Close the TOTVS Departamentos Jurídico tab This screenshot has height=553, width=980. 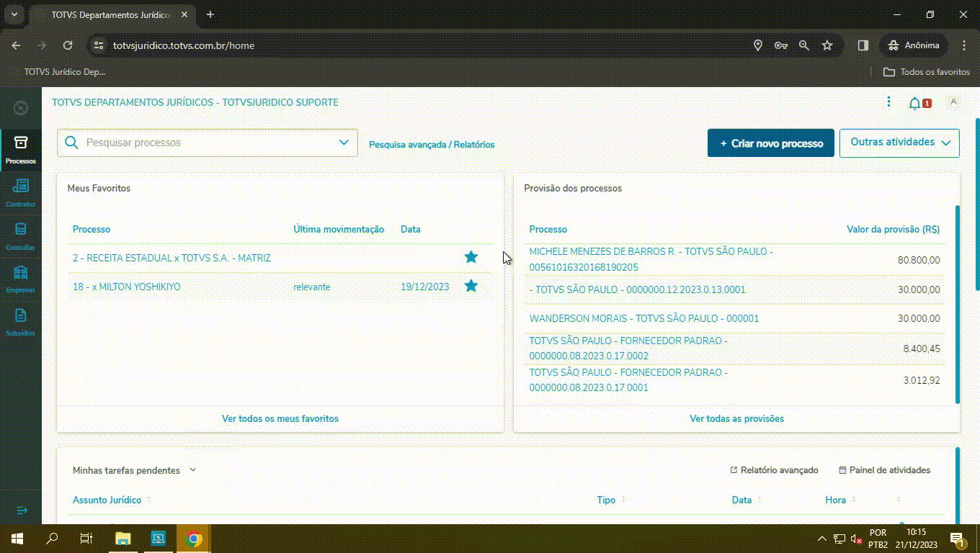[x=183, y=14]
